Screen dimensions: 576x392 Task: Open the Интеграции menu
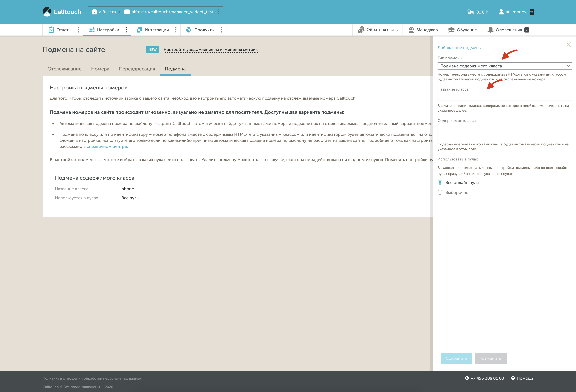(x=157, y=30)
